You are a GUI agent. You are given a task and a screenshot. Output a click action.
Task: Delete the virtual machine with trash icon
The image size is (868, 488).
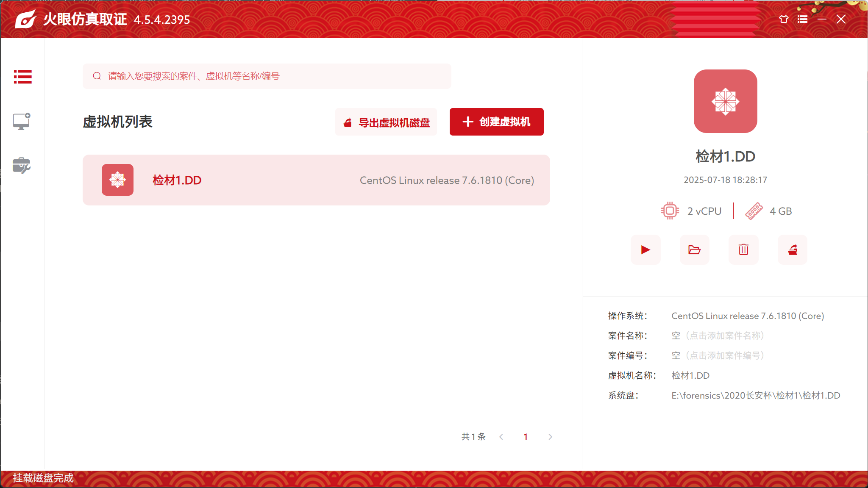(743, 250)
